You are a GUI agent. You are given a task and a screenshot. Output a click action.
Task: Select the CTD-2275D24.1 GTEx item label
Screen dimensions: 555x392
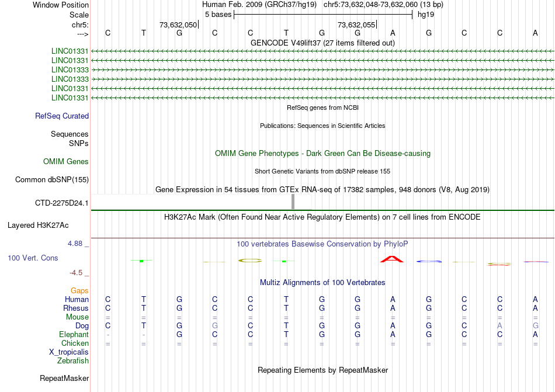(x=61, y=203)
